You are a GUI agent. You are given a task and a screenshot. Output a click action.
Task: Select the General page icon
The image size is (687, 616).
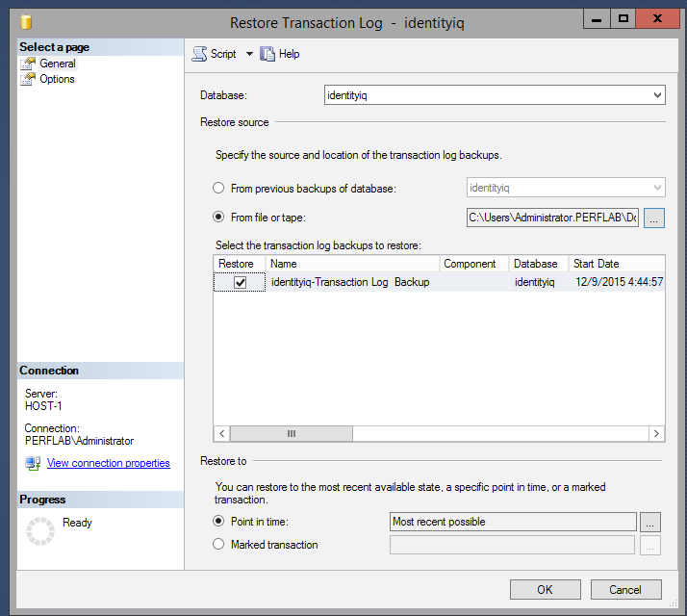(28, 64)
